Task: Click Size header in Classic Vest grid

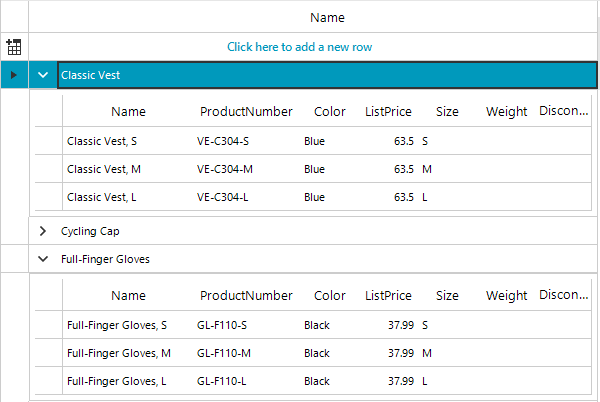Action: tap(447, 112)
